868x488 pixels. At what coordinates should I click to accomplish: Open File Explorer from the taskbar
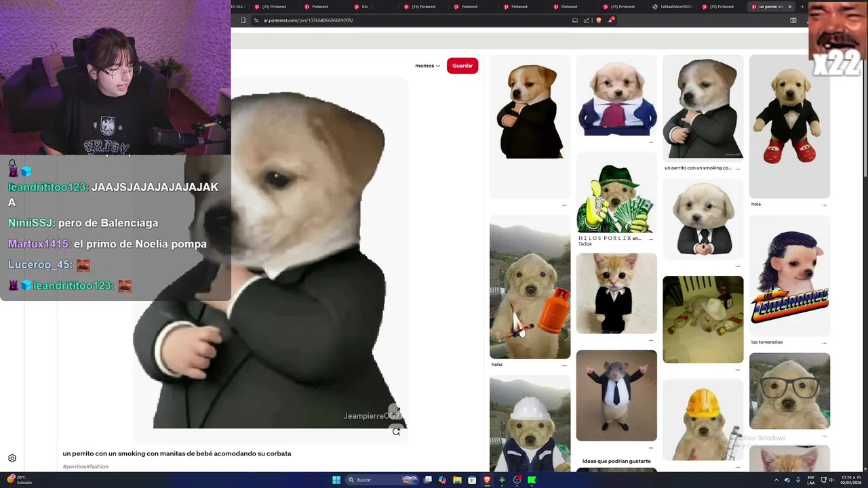tap(457, 480)
